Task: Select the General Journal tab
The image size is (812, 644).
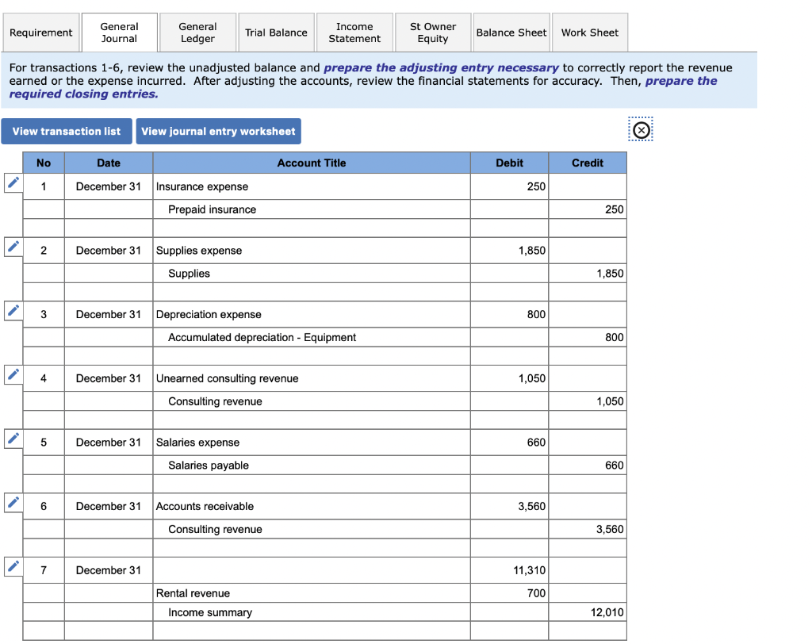Action: pos(119,32)
